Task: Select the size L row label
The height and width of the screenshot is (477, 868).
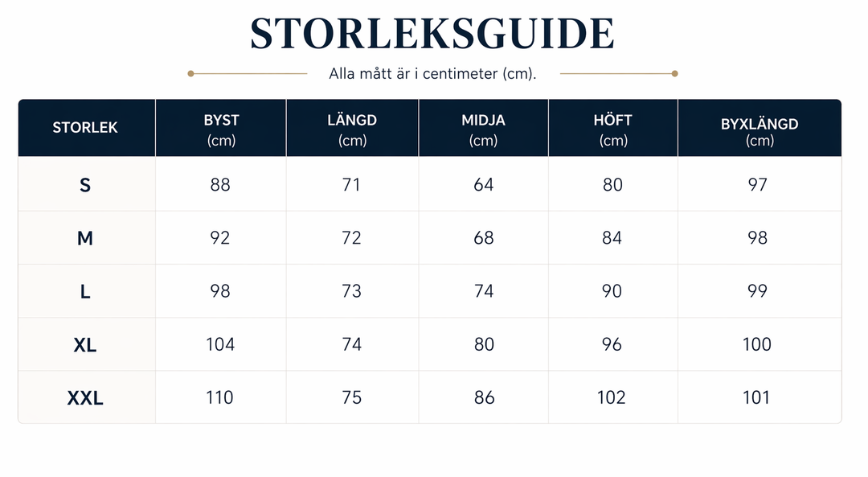Action: [x=84, y=291]
